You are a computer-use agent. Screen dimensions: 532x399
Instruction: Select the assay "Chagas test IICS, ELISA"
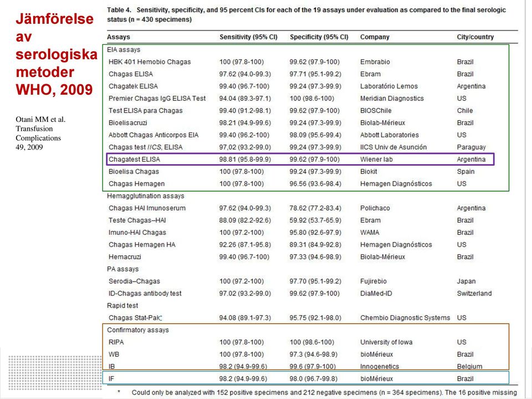[146, 147]
